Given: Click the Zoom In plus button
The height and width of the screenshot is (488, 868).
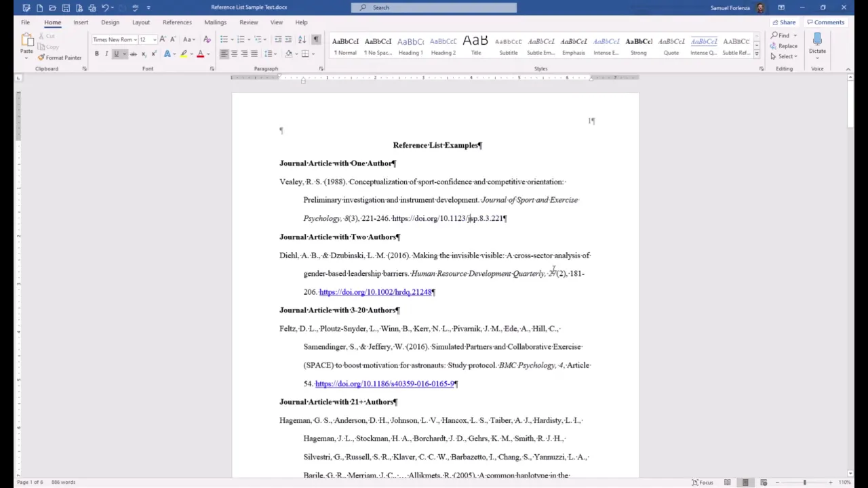Looking at the screenshot, I should pyautogui.click(x=831, y=482).
